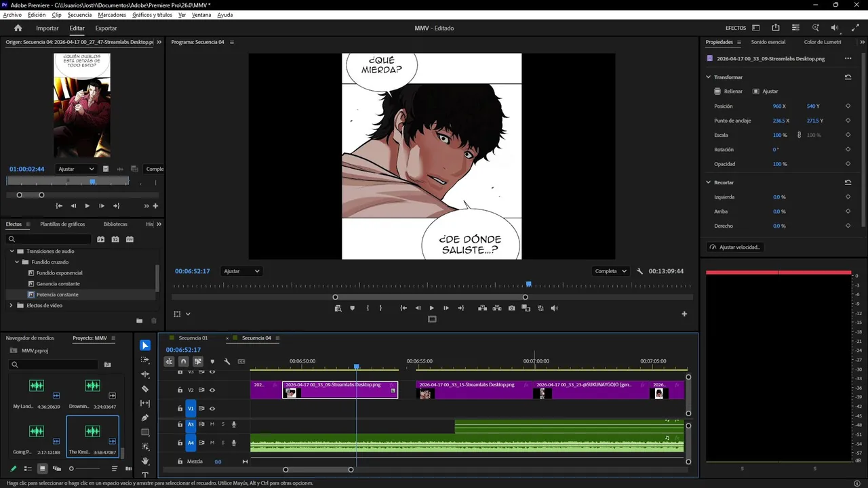
Task: Hide track V1 output eye
Action: pyautogui.click(x=212, y=409)
